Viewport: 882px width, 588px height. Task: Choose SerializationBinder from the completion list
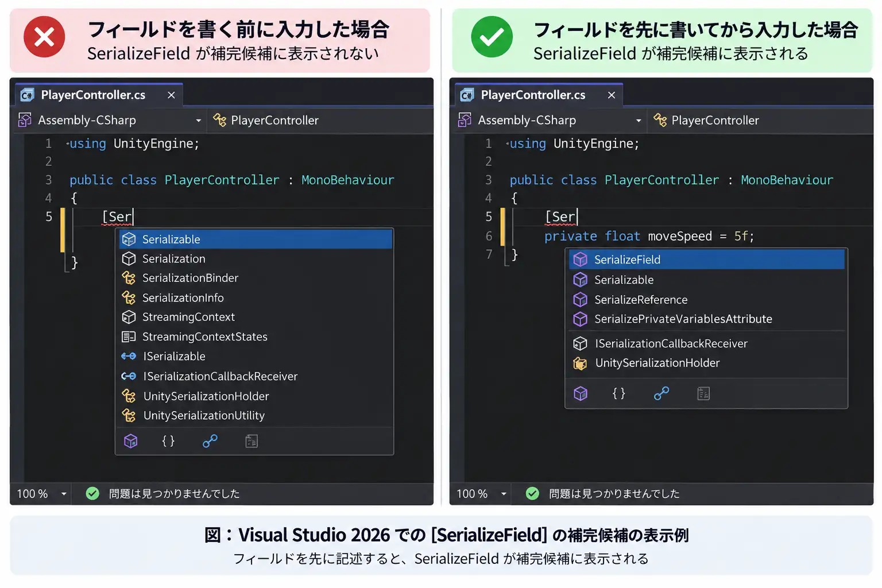pos(255,278)
